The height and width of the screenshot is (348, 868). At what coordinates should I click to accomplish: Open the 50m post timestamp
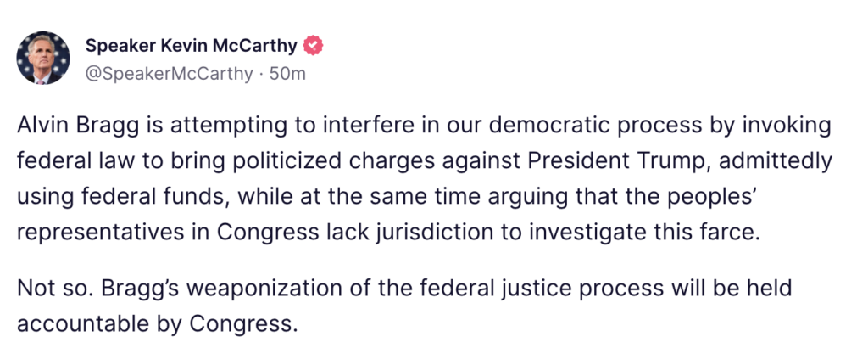[287, 73]
